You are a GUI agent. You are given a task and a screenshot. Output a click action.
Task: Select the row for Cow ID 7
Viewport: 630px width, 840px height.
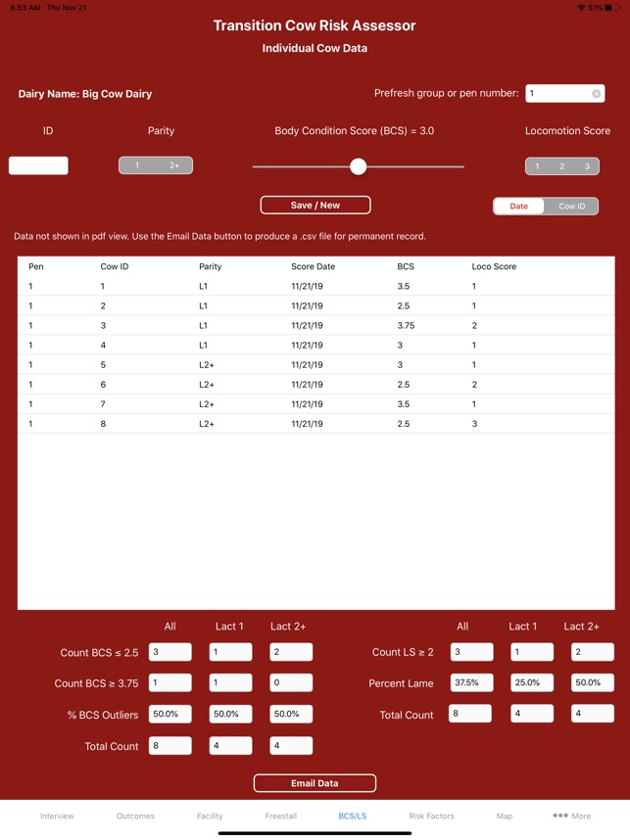click(316, 404)
